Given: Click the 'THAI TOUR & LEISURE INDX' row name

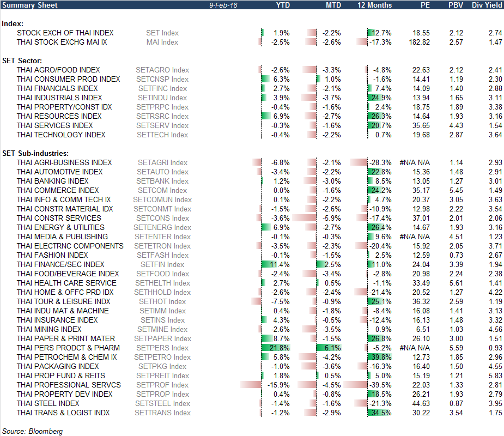Looking at the screenshot, I should 63,301.
